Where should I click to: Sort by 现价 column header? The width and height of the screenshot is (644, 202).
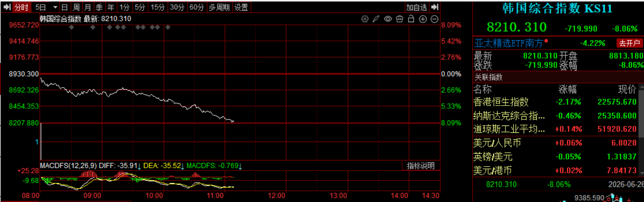[x=627, y=89]
